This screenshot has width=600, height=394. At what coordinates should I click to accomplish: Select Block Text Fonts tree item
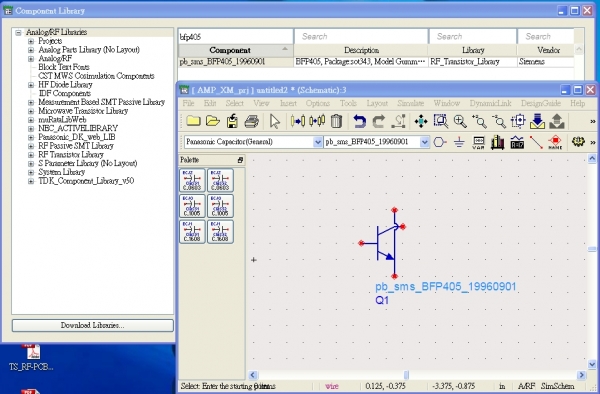[x=64, y=67]
